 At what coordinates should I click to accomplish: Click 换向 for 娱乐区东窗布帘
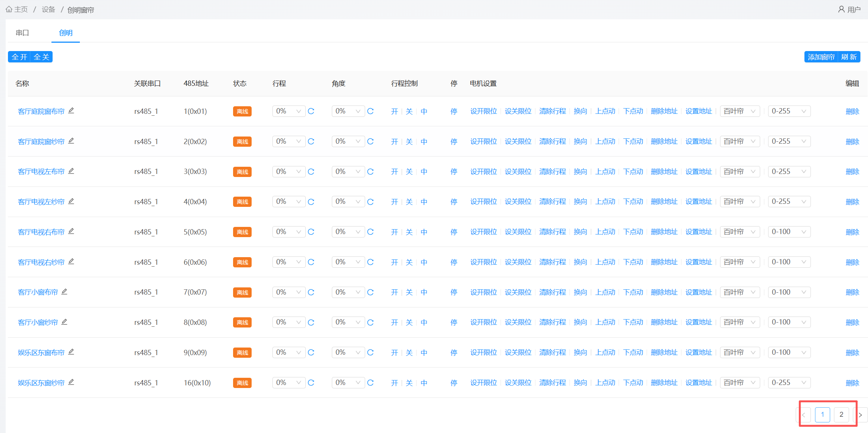point(580,352)
